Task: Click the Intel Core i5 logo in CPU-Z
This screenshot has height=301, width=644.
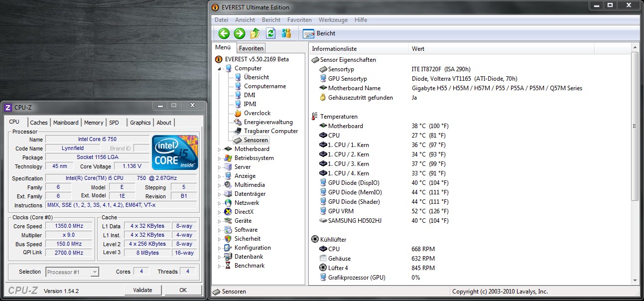Action: 175,151
